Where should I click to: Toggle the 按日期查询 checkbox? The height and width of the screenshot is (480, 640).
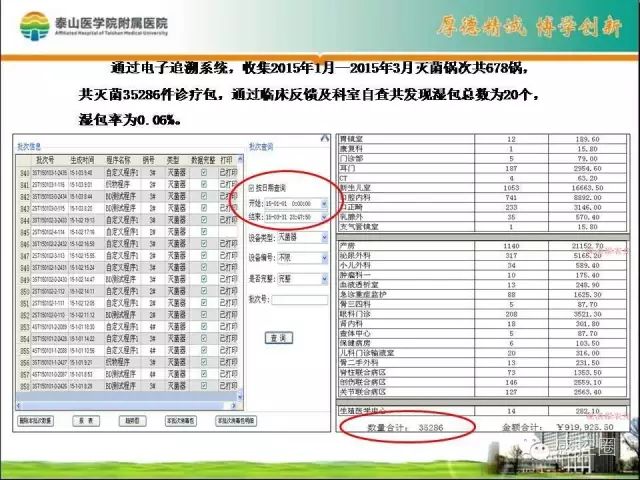tap(251, 188)
